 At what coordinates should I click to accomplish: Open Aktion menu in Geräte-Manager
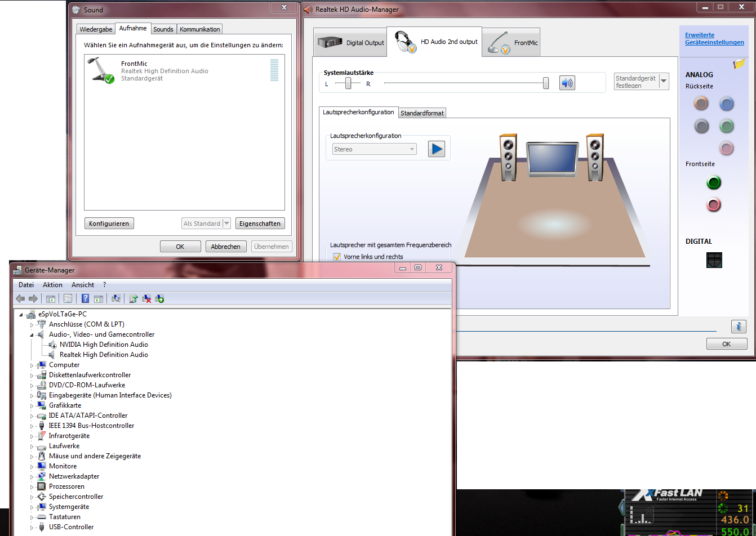coord(52,285)
